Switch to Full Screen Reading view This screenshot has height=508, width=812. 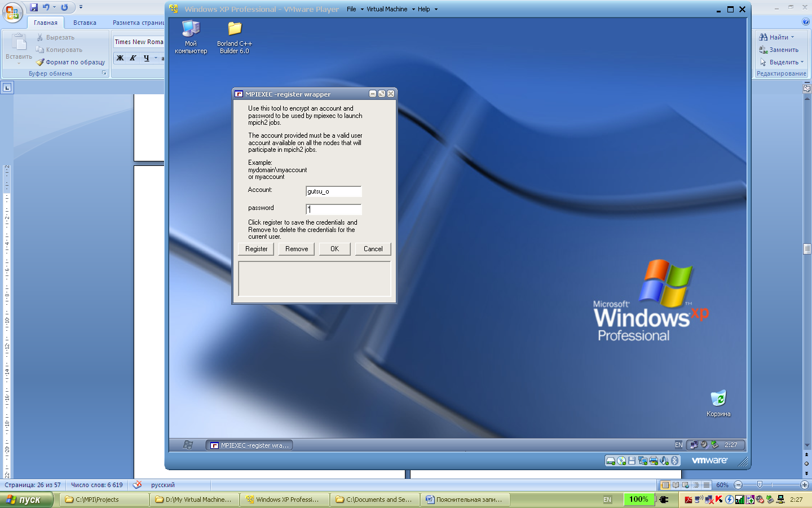pos(676,485)
